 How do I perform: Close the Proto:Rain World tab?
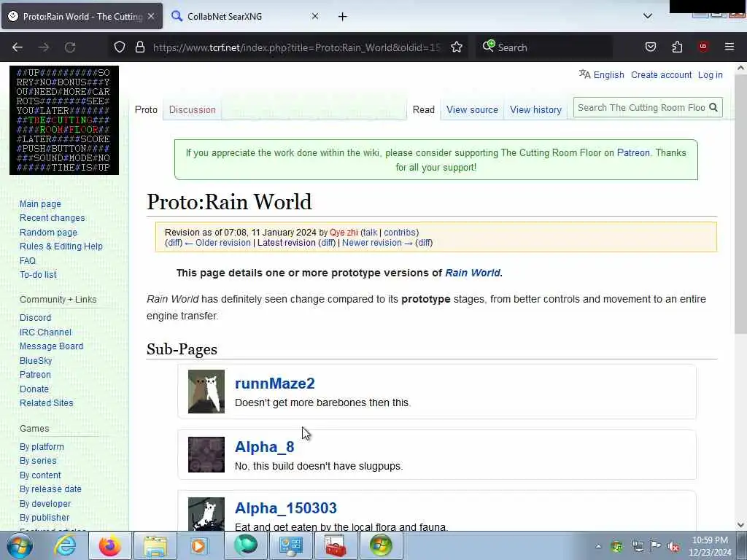point(151,16)
